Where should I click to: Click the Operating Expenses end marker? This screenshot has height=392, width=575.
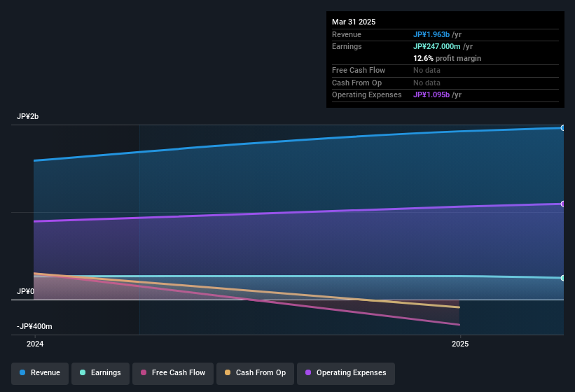pos(562,204)
